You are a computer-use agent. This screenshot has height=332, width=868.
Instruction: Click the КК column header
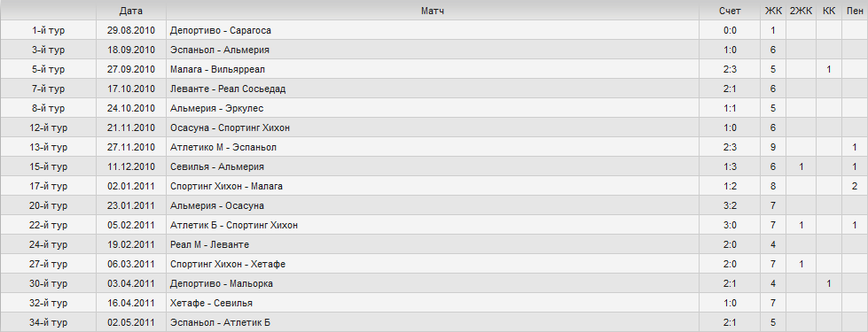click(829, 11)
